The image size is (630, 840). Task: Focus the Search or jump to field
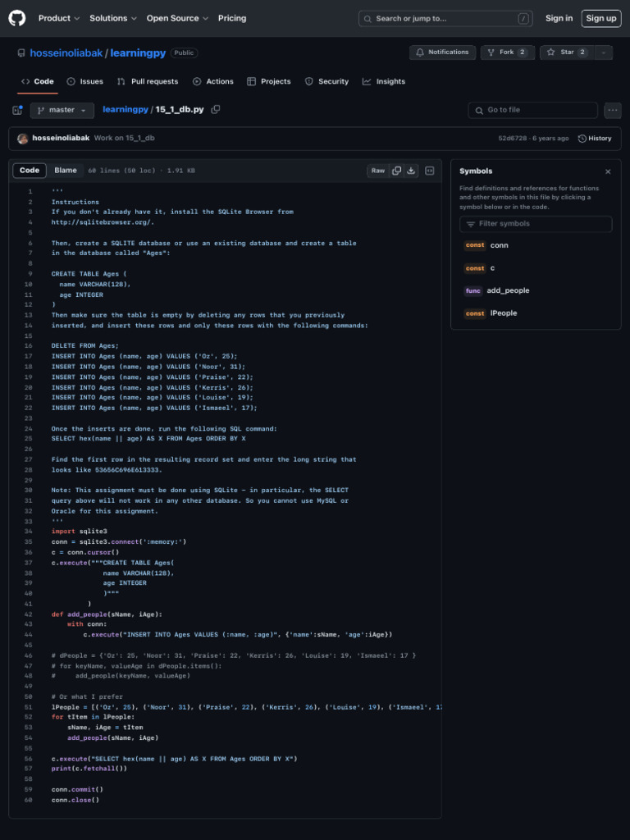tap(445, 19)
